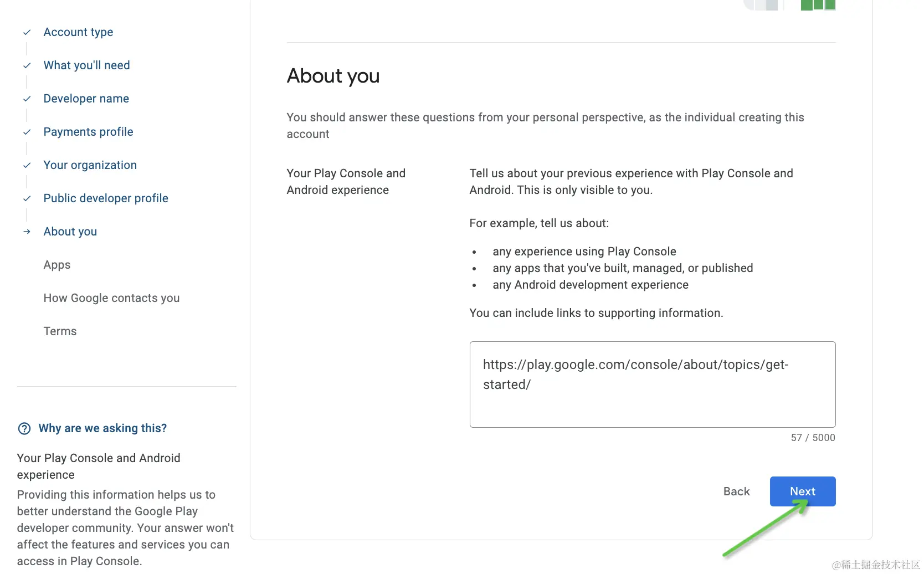Click the Public developer profile checkmark icon
924x574 pixels.
pos(27,198)
